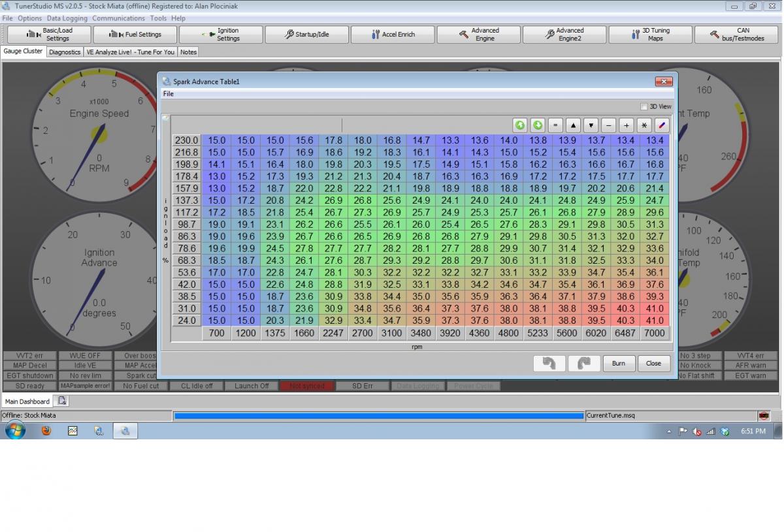
Task: Click the minus sign subtract button
Action: 608,125
